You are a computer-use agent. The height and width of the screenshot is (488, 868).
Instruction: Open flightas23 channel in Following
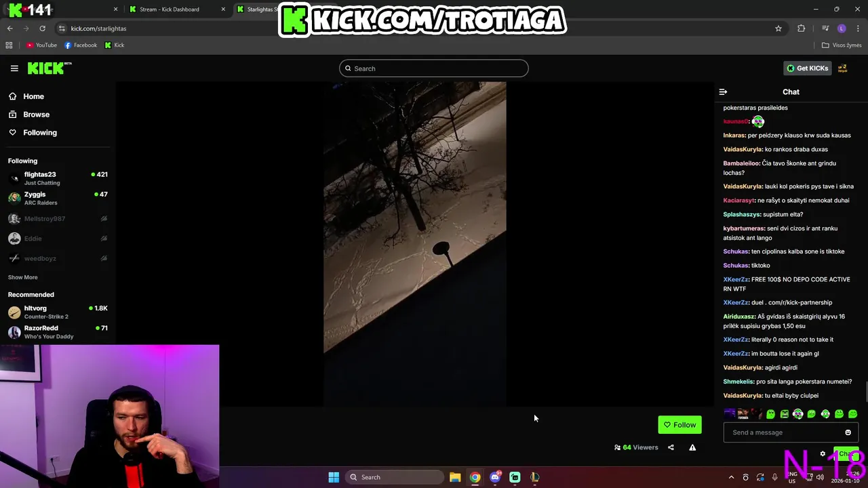tap(58, 178)
